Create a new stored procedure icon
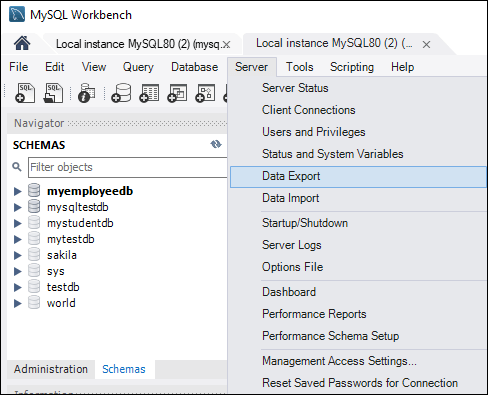Viewport: 488px width, 395px height. 205,93
